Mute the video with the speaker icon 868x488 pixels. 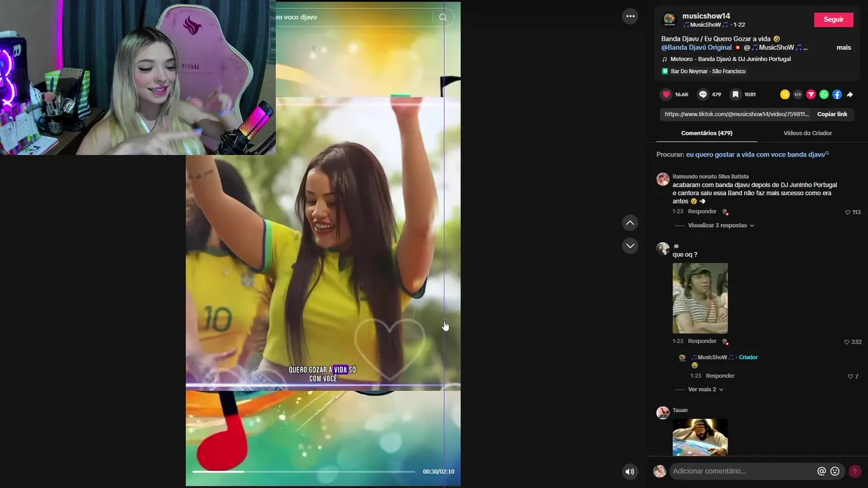point(630,471)
